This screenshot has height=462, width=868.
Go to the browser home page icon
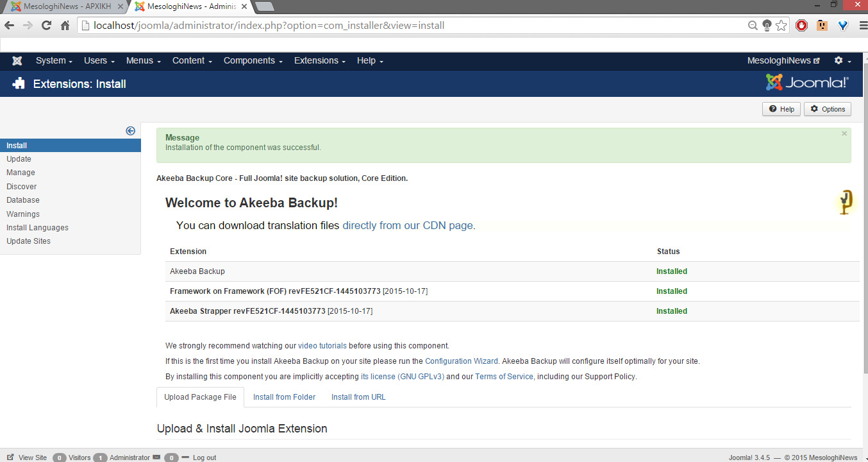[x=65, y=26]
